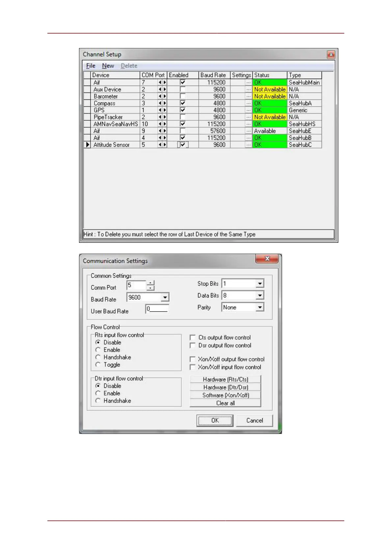The height and width of the screenshot is (554, 392).
Task: Enable Xon/Xoff output flow control
Action: tap(193, 359)
